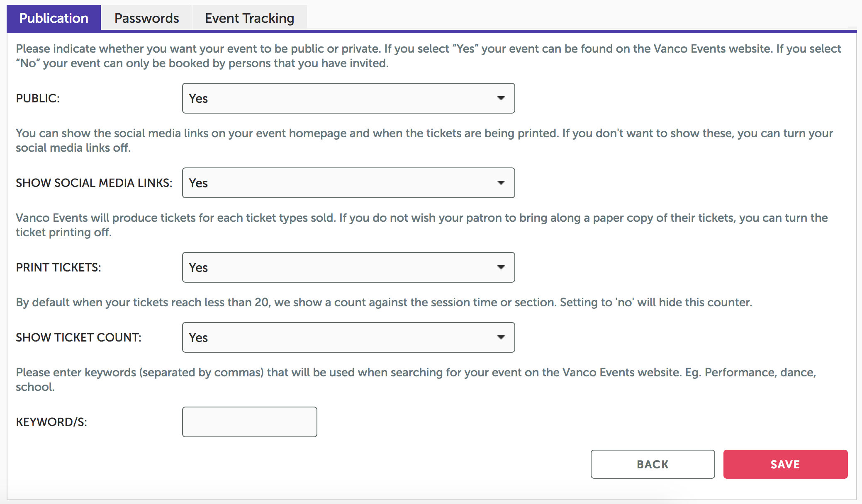Select the Publication tab
This screenshot has height=504, width=862.
point(54,18)
